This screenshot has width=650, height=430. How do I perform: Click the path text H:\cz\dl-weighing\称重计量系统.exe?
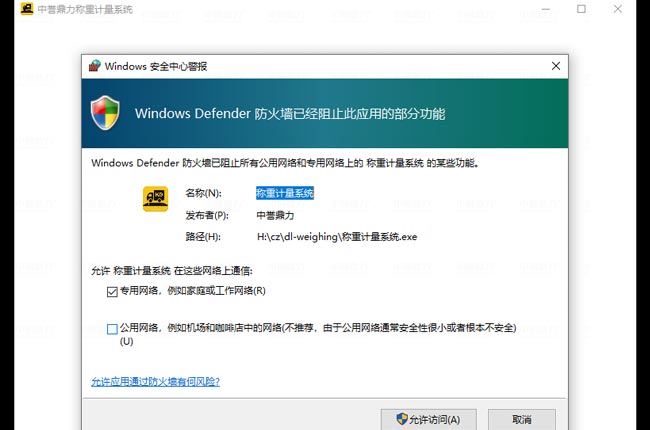(337, 237)
